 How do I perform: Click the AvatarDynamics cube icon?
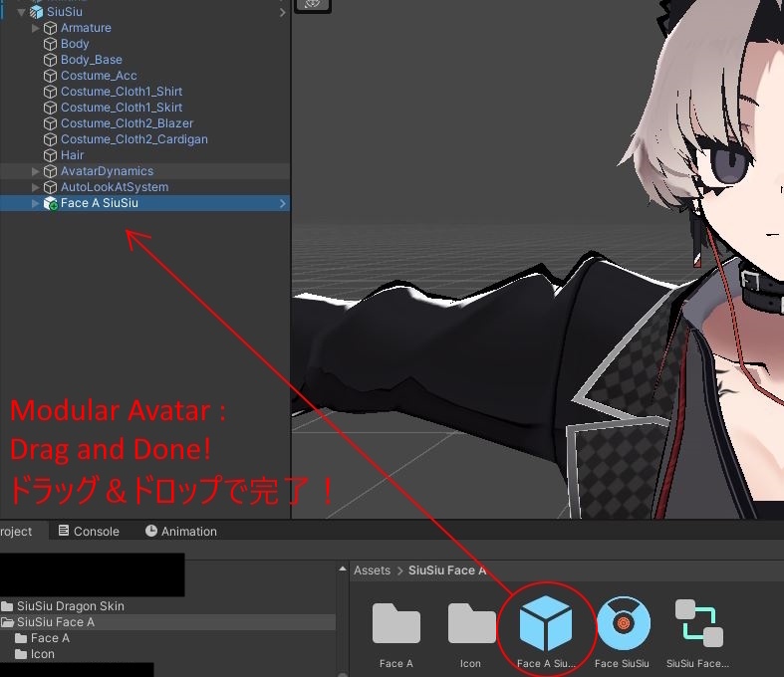tap(50, 171)
